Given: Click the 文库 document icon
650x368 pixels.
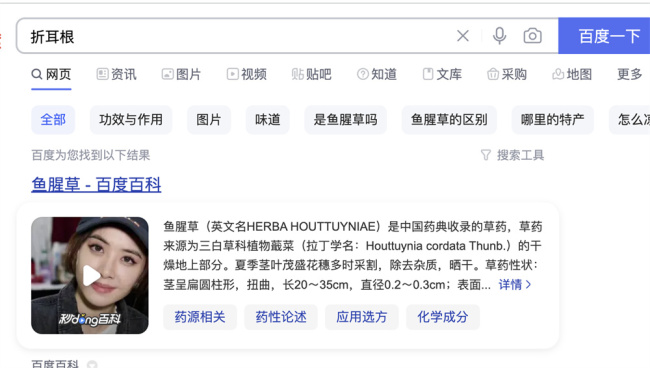Looking at the screenshot, I should click(x=428, y=74).
